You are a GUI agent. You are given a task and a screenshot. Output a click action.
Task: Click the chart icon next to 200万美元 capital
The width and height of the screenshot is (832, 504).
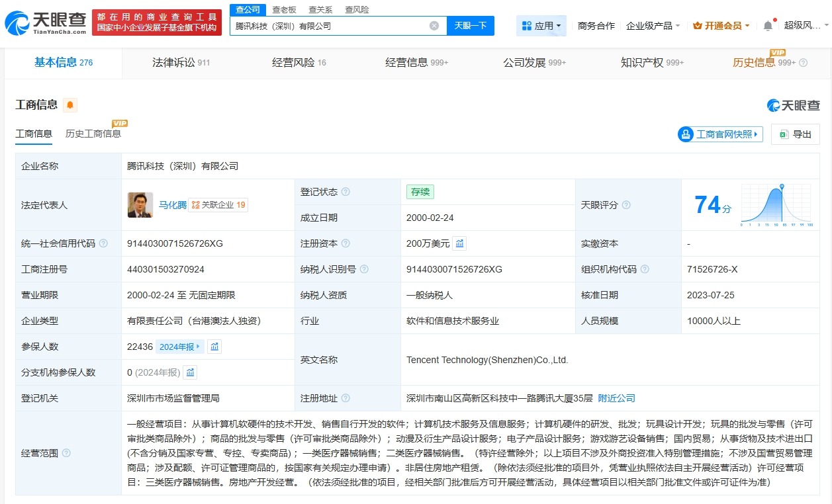click(459, 243)
